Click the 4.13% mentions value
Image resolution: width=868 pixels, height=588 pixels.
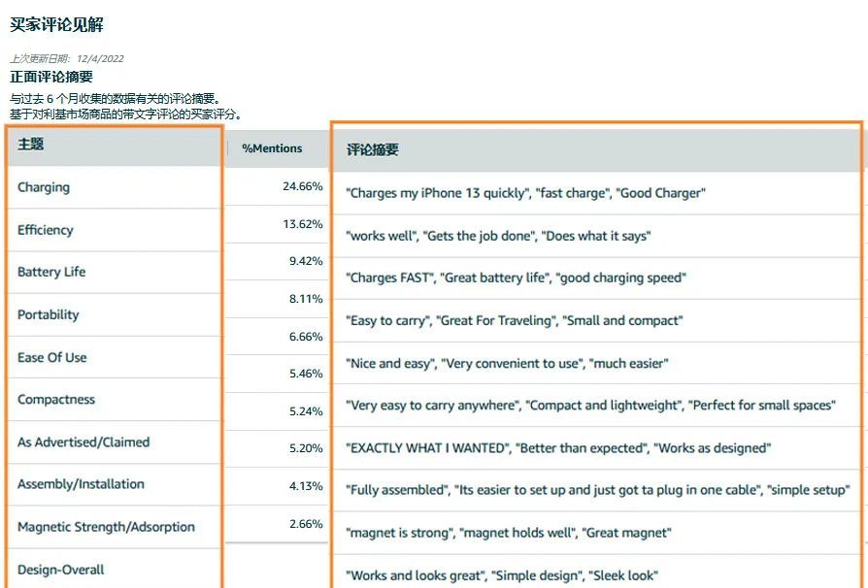(306, 486)
